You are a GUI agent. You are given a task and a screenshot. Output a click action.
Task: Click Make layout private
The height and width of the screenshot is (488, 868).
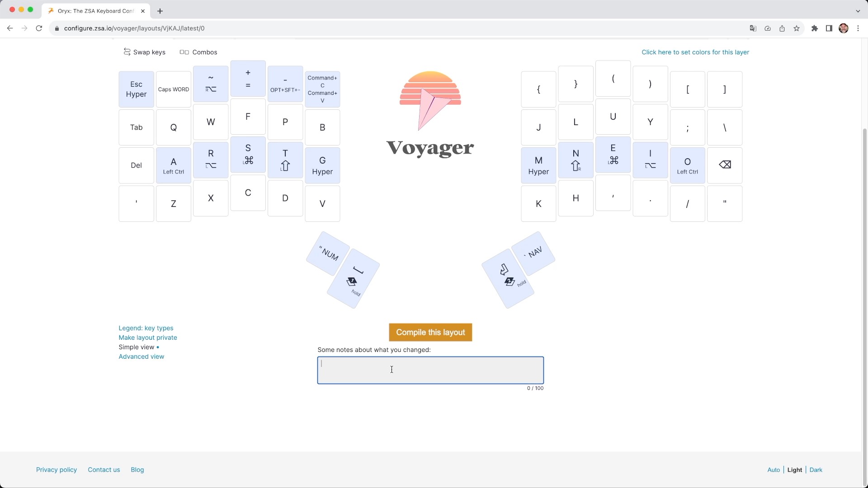(x=148, y=338)
